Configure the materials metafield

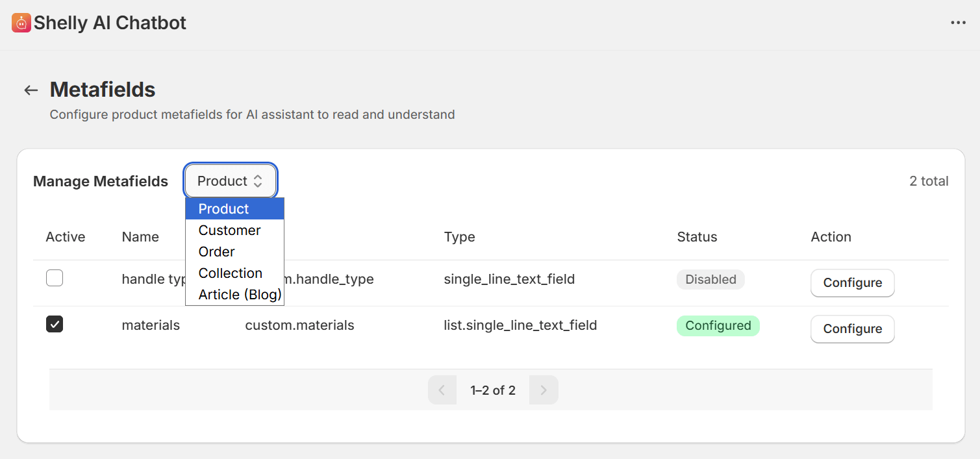click(x=852, y=329)
